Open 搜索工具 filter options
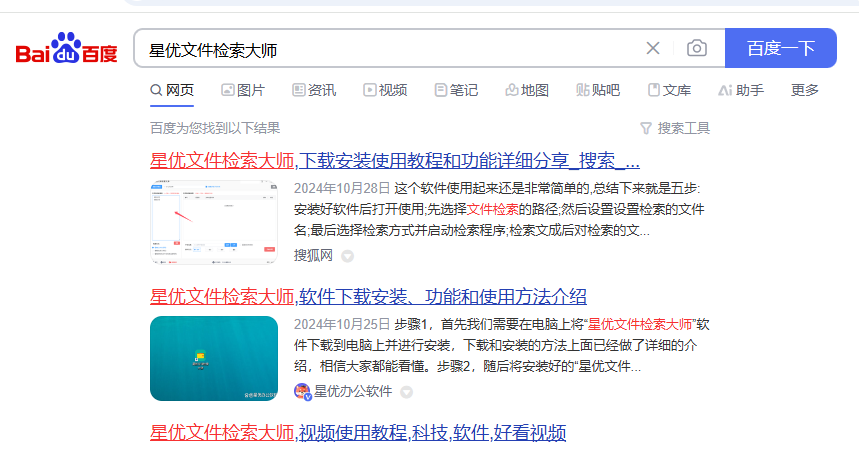Viewport: 859px width, 451px height. point(675,128)
